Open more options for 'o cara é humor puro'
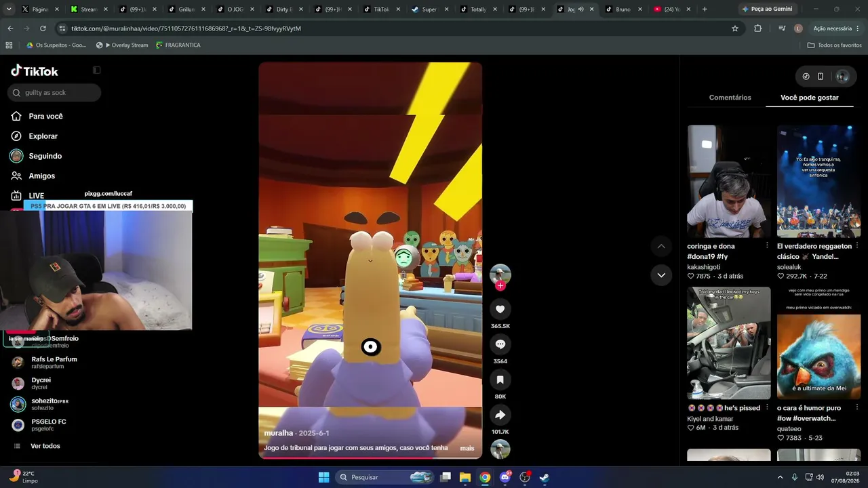The image size is (868, 488). 857,407
